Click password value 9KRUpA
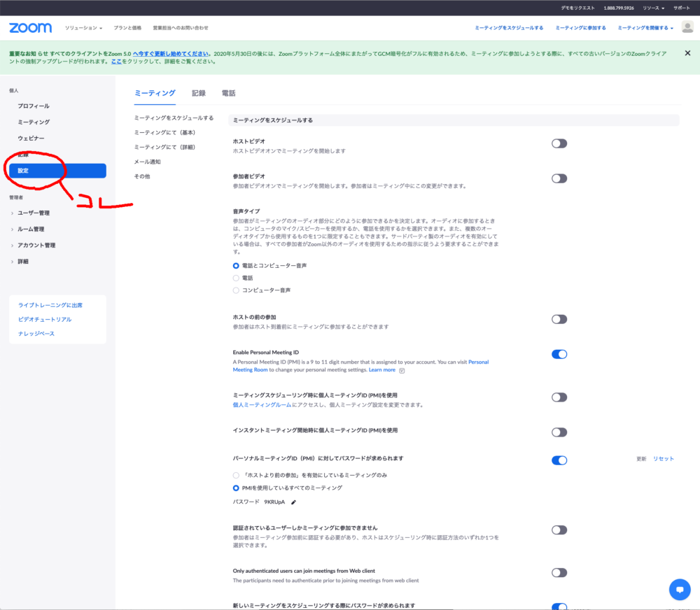 click(x=274, y=502)
